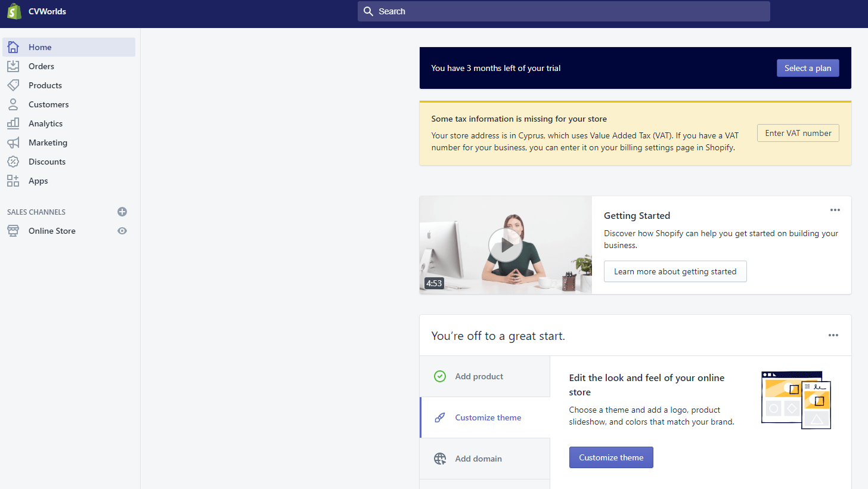Click 'Edit the look and feel' heading

pos(647,385)
